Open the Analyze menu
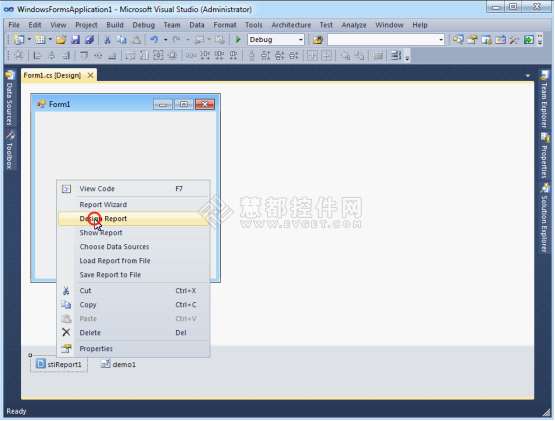The image size is (555, 421). (354, 25)
